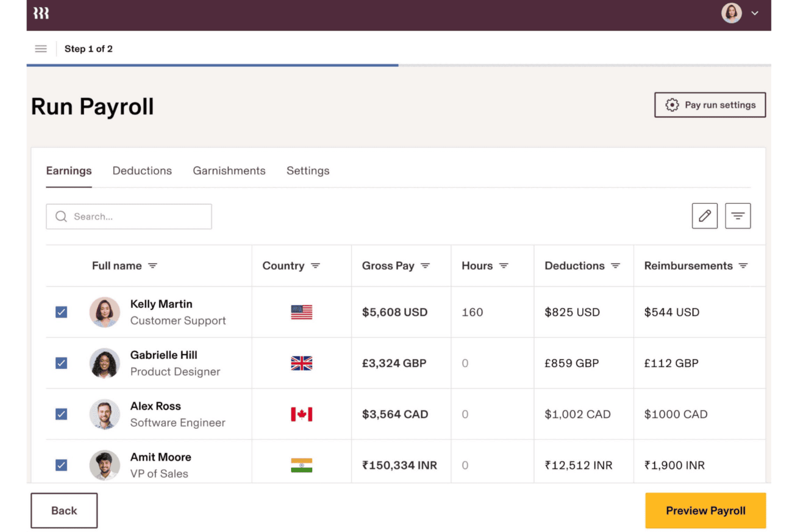Open Amit Moore's profile photo
798x532 pixels.
pyautogui.click(x=105, y=465)
